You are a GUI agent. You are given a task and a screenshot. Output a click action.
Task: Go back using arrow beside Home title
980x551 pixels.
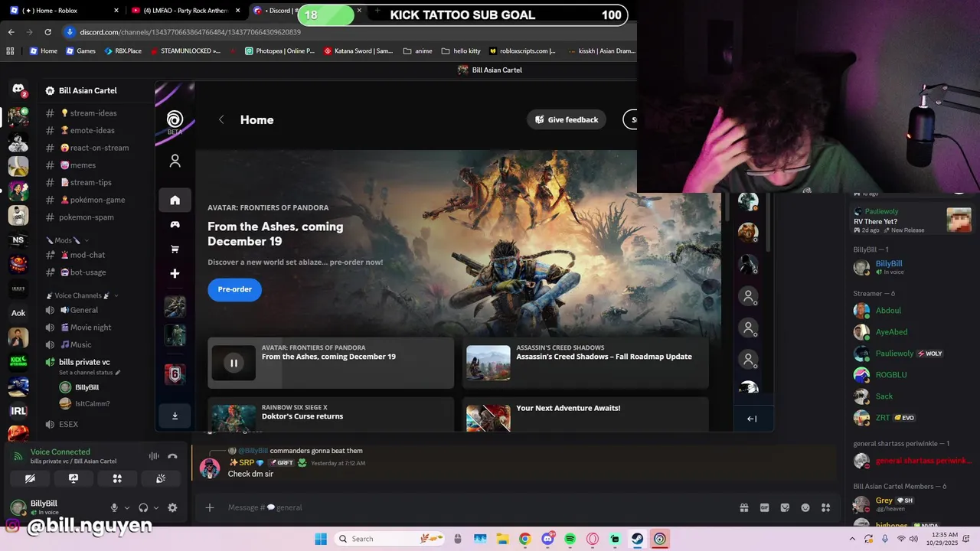click(x=221, y=119)
